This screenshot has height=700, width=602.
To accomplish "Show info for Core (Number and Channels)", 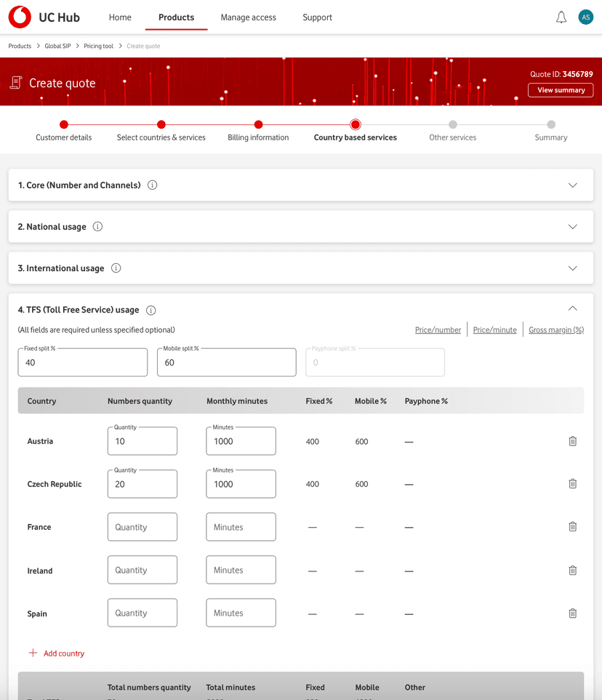I will point(152,185).
